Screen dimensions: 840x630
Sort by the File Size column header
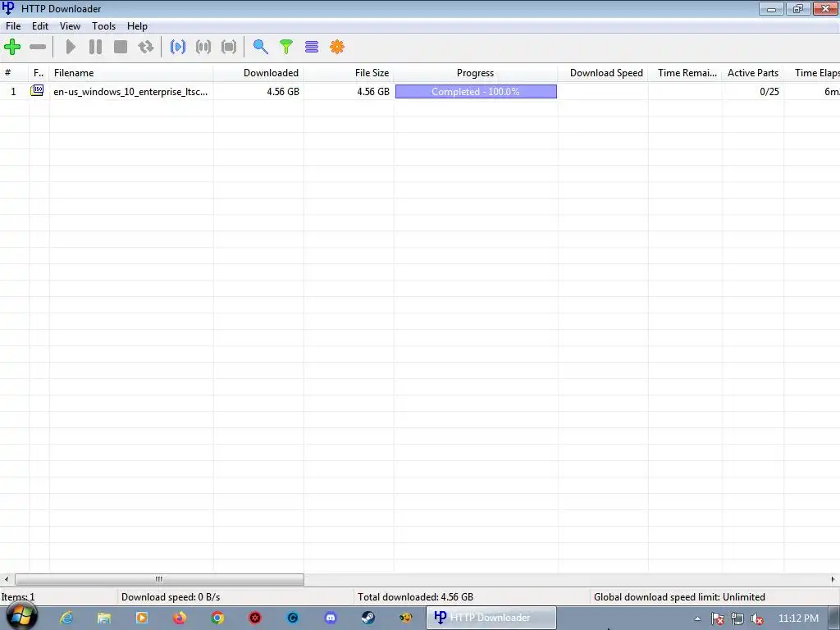349,73
